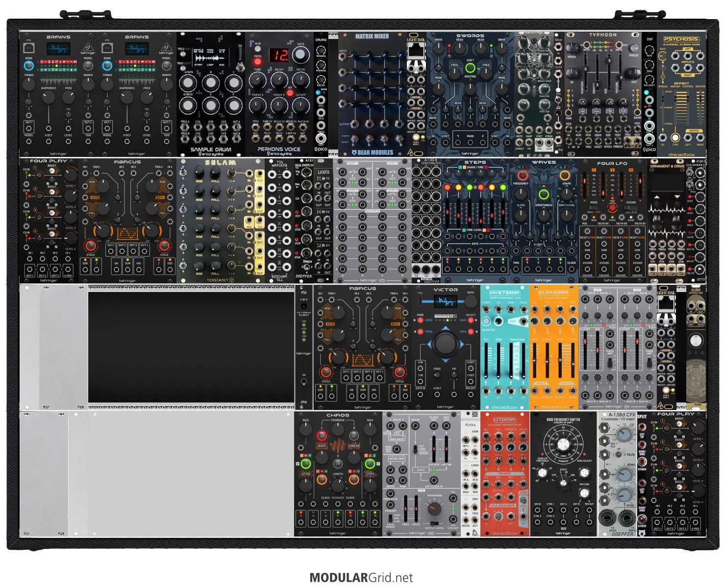Click the QUANTIZE button on Hysteria
Screen dimensions: 723x588
tap(486, 322)
